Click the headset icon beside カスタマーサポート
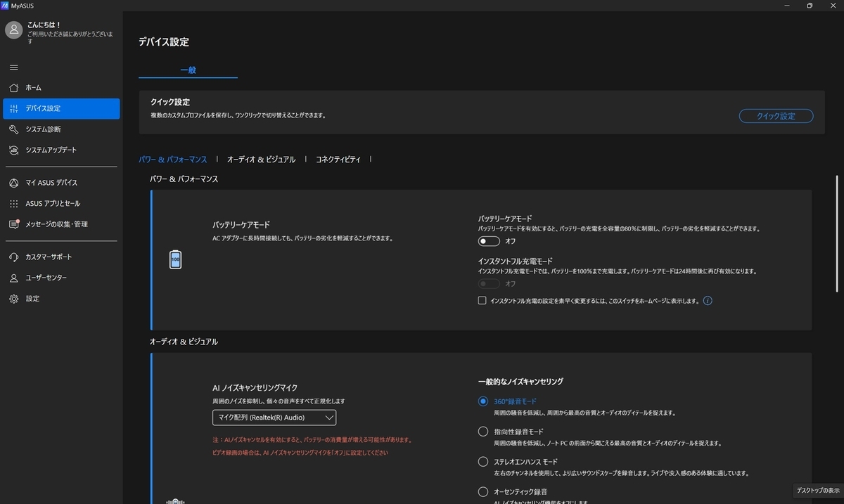 [x=13, y=257]
